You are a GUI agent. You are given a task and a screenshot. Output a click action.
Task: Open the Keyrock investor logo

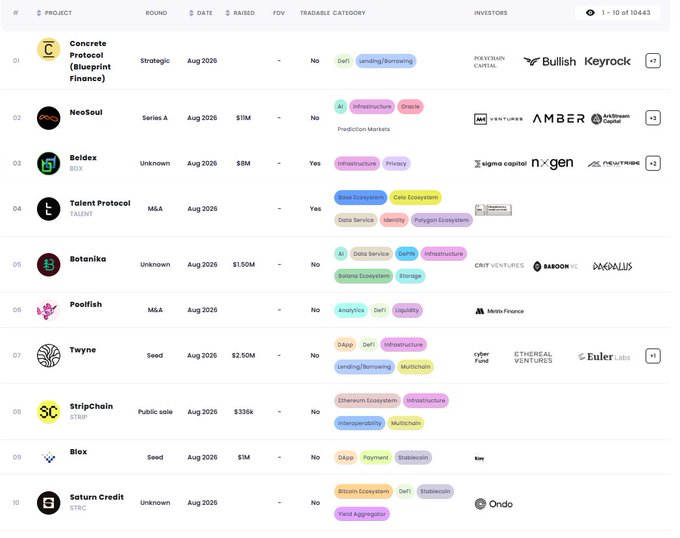608,62
